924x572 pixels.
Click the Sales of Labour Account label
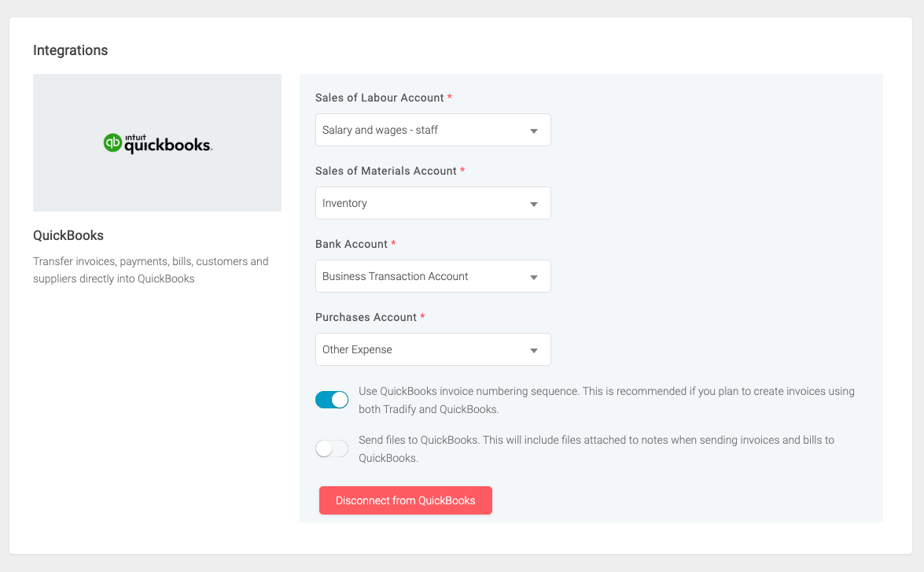point(380,97)
